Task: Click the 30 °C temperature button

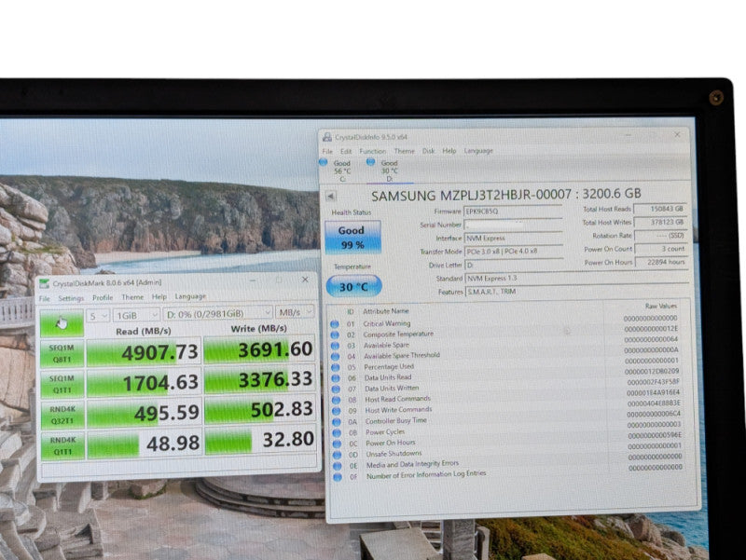Action: click(x=353, y=287)
